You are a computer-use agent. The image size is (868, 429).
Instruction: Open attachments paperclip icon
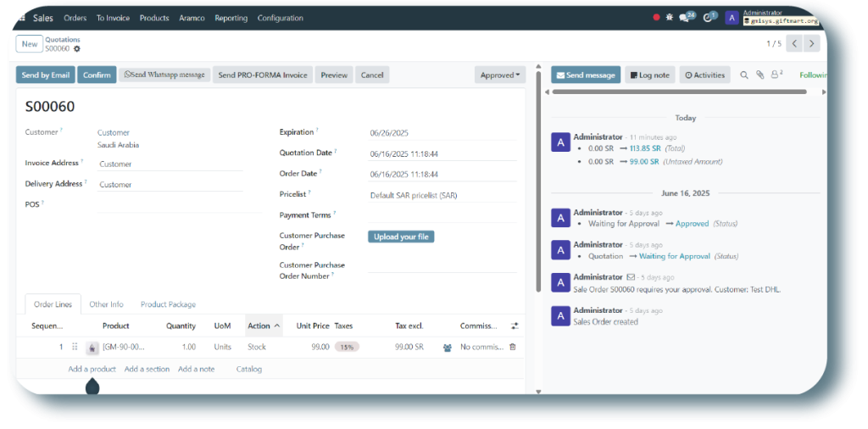tap(760, 75)
